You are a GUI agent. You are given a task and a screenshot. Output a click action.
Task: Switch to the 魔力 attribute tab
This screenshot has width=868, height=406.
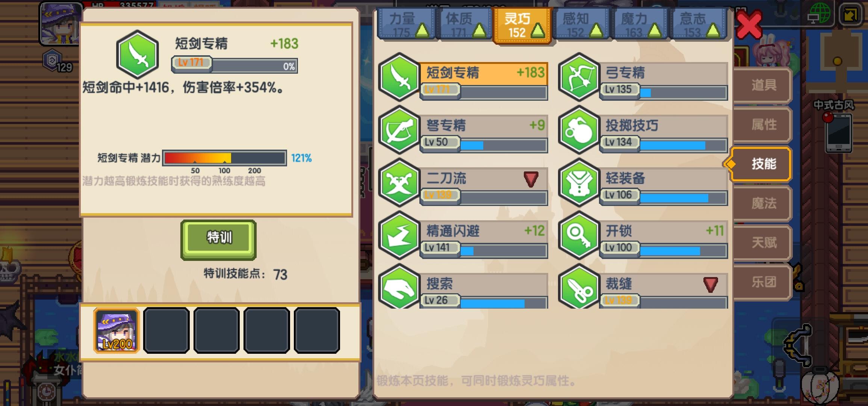click(x=639, y=24)
